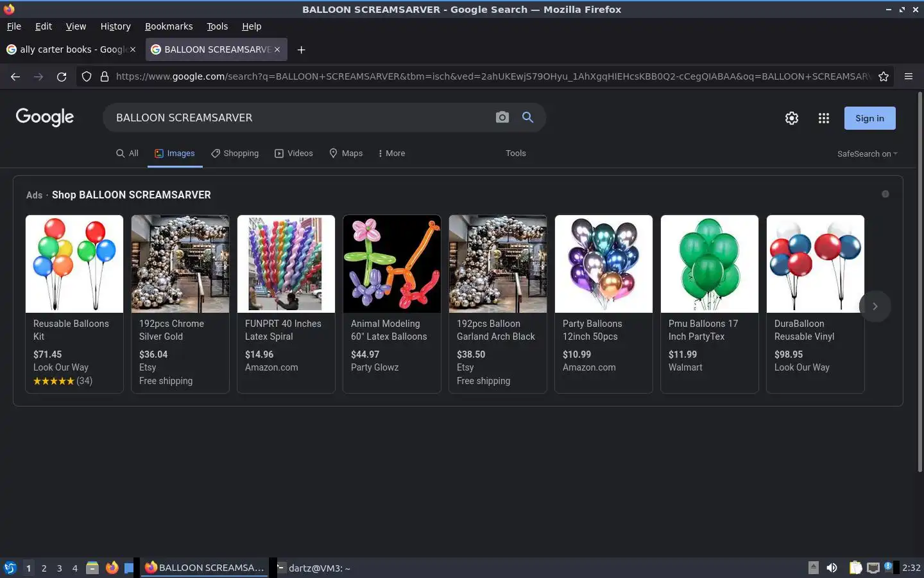924x578 pixels.
Task: Open the 192pcs Chrome Silver Gold ad
Action: pyautogui.click(x=180, y=304)
